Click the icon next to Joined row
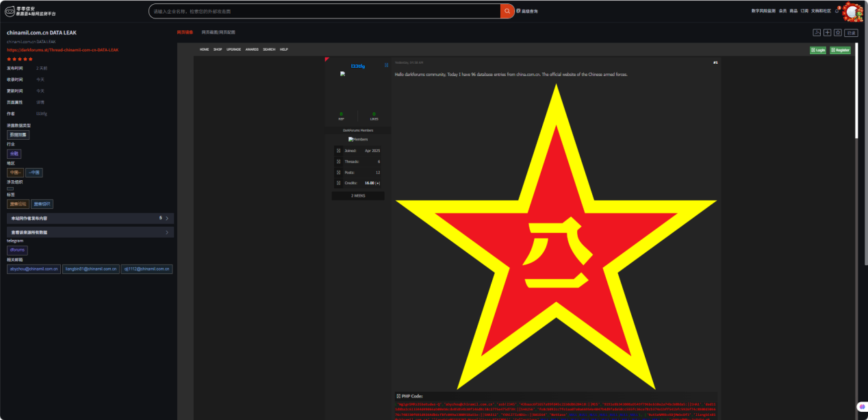This screenshot has height=420, width=868. [338, 150]
